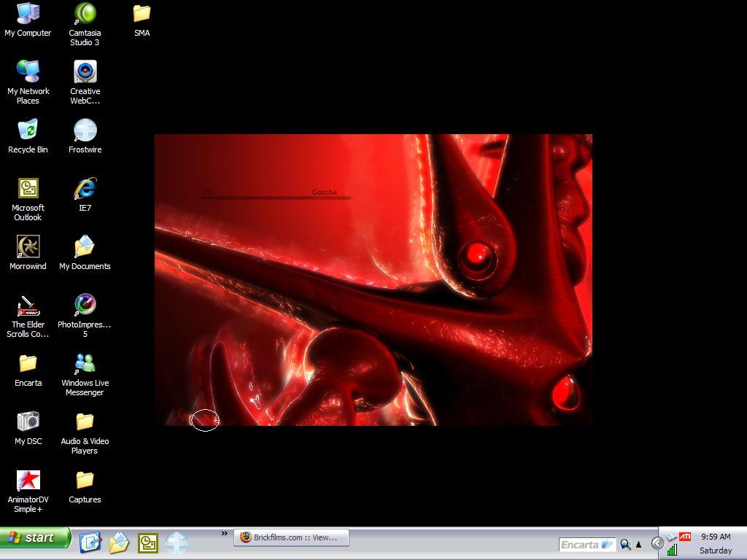
Task: Click the Encarta search magnifier icon
Action: tap(625, 545)
